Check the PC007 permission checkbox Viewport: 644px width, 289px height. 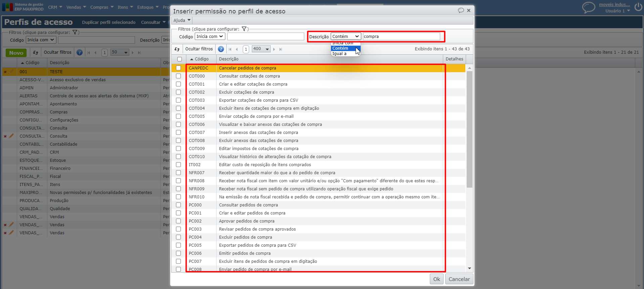coord(178,261)
